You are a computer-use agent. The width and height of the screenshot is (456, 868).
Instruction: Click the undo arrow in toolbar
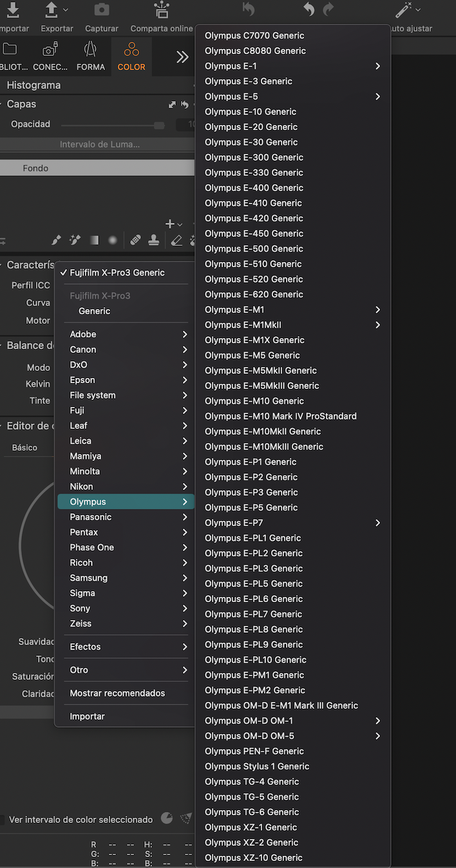tap(309, 10)
